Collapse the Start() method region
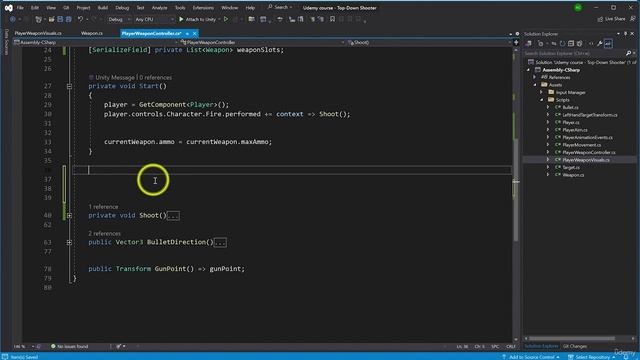The image size is (640, 360). (x=69, y=86)
